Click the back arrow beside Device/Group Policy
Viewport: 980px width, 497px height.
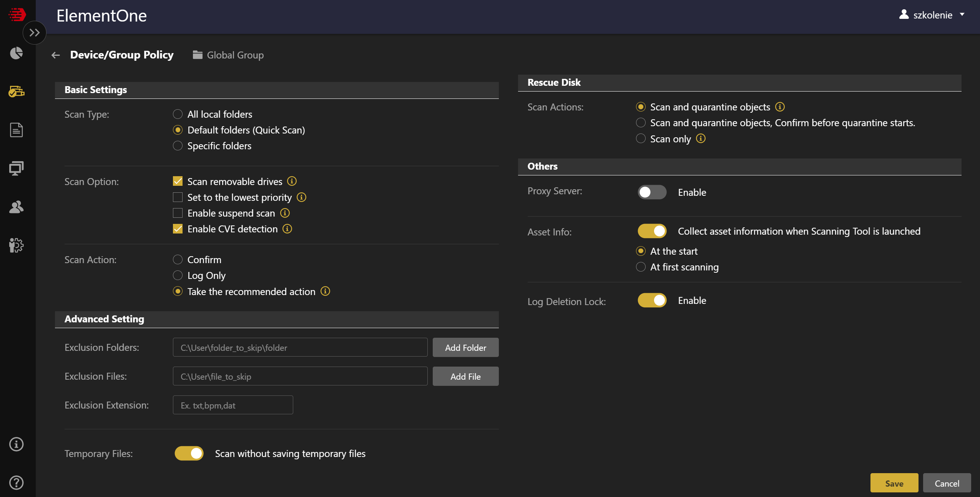(56, 55)
